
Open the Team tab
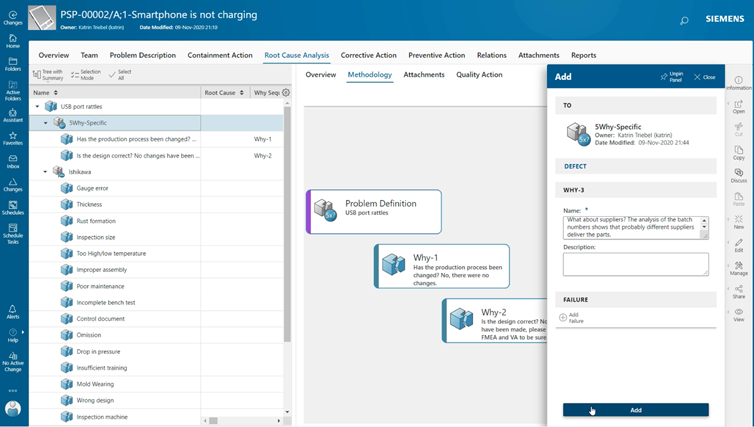pyautogui.click(x=89, y=55)
